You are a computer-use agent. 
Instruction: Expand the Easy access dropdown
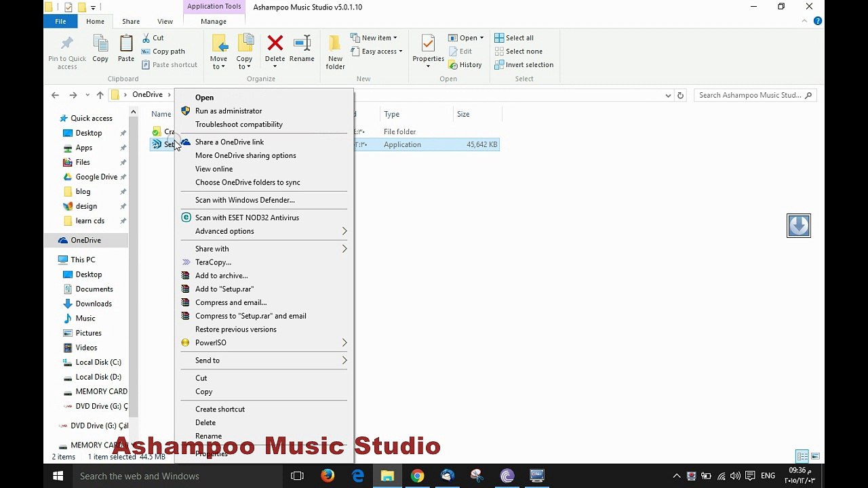[376, 52]
